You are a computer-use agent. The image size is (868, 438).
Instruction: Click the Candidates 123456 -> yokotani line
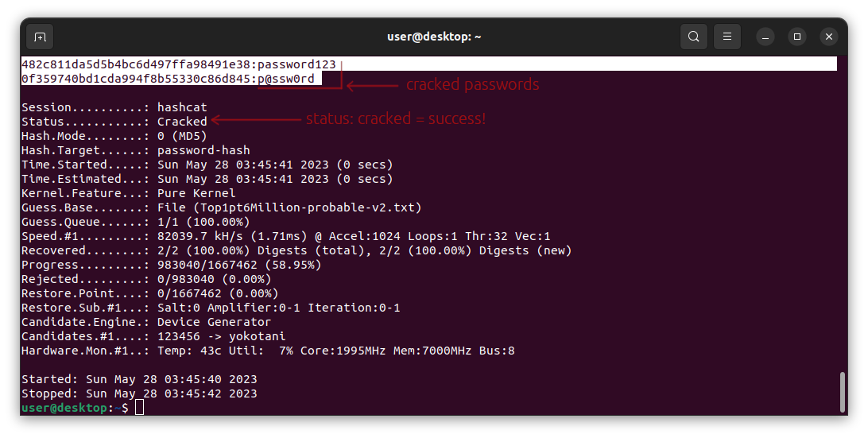[x=153, y=337]
